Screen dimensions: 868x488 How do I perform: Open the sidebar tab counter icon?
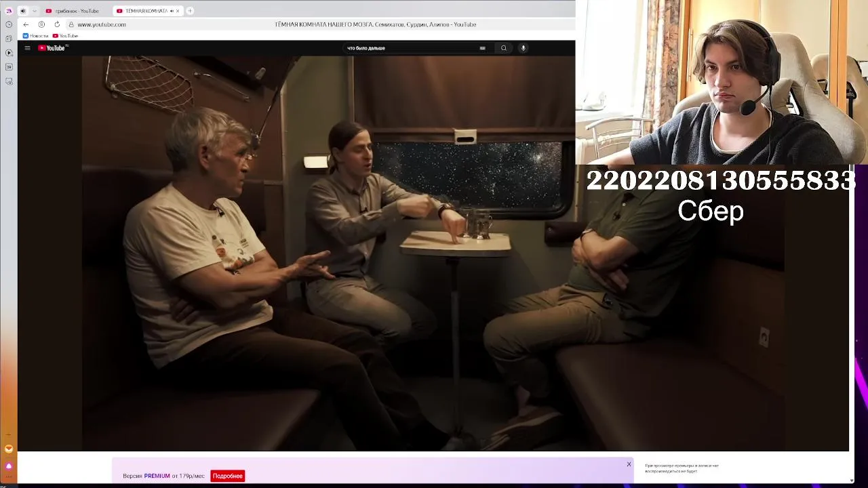click(x=9, y=67)
